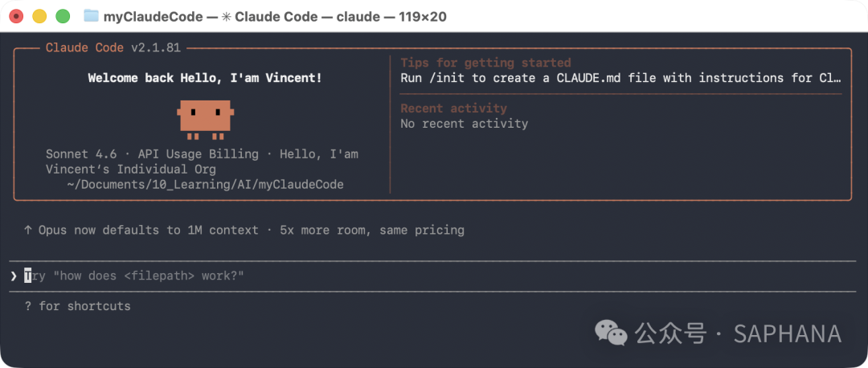Click the window title 'myClaudeCode'
The height and width of the screenshot is (368, 868).
[x=153, y=17]
